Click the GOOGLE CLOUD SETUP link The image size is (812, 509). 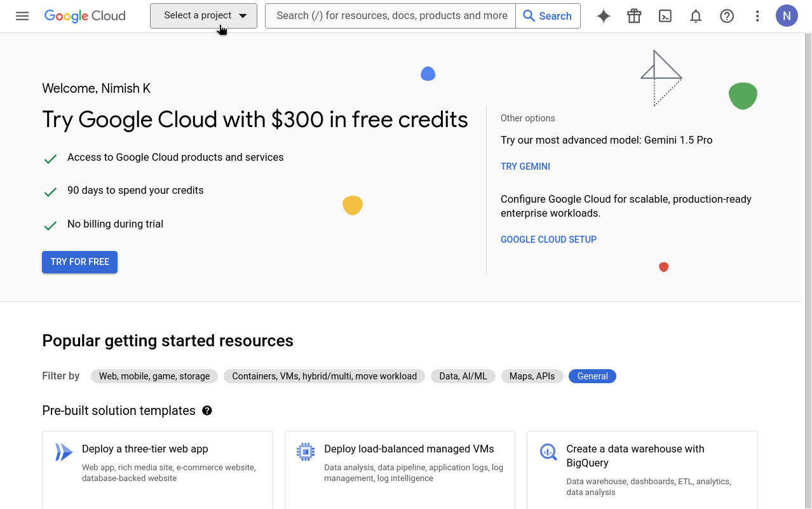(x=548, y=240)
